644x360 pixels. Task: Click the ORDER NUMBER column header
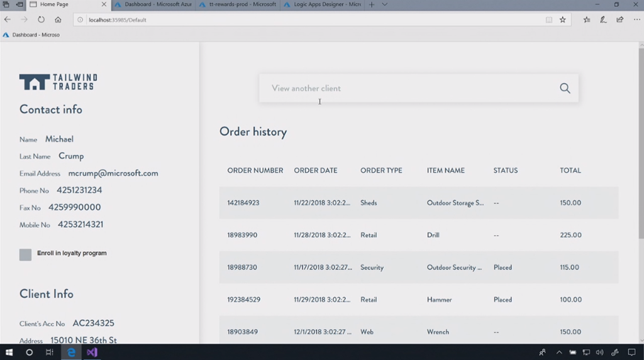255,170
